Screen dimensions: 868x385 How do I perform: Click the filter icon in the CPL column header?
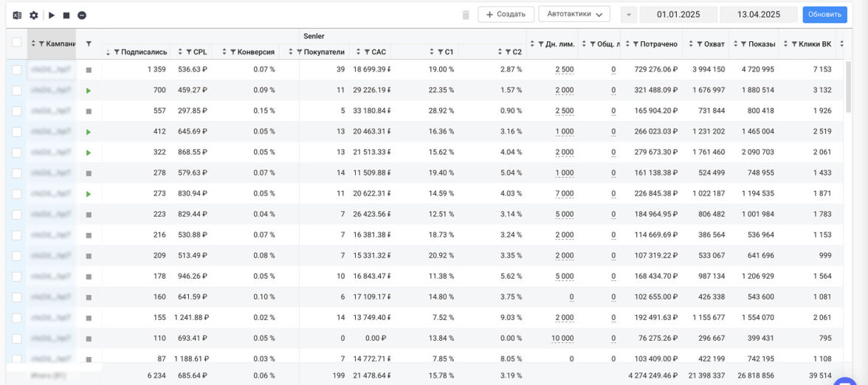click(189, 52)
